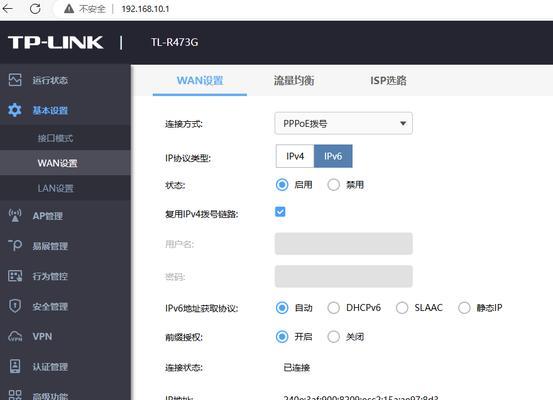Select SLAAC address protocol
The height and width of the screenshot is (400, 553).
click(402, 308)
